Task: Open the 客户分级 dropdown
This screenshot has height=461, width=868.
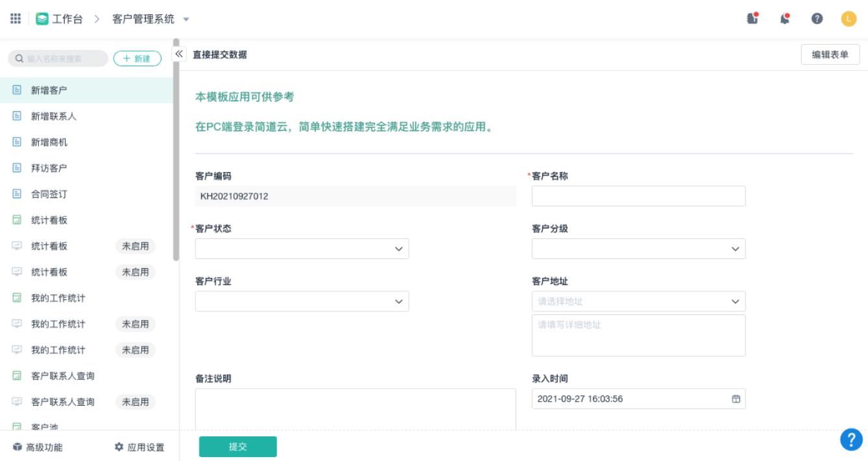Action: 638,249
